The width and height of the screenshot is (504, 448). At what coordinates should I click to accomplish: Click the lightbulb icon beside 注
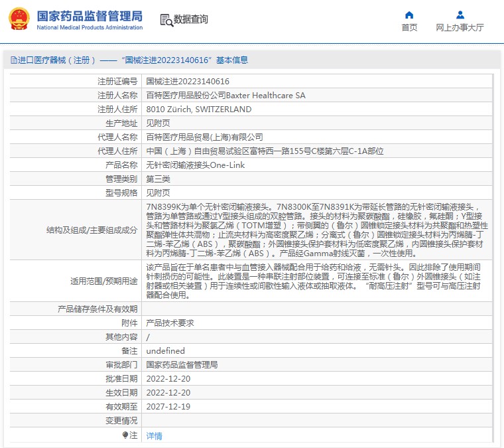click(x=125, y=435)
